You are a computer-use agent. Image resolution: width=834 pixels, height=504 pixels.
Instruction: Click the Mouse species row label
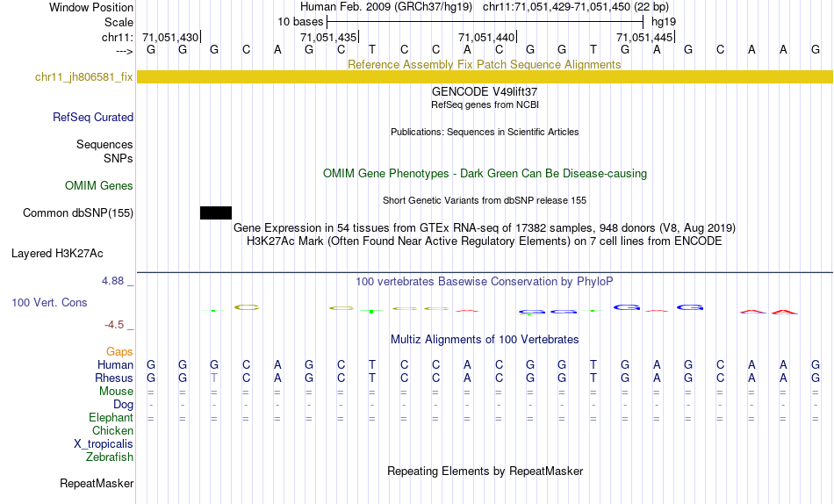click(x=116, y=392)
